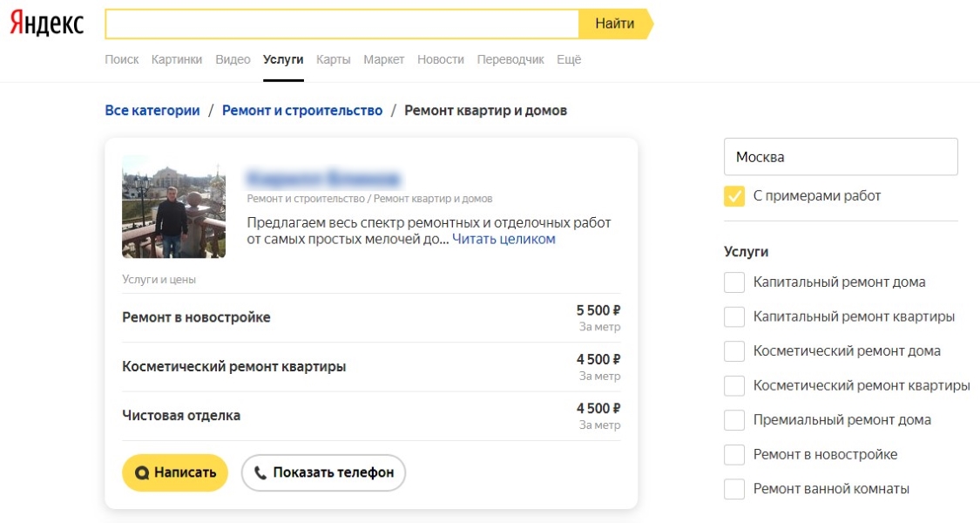Click the Москва city input field
The width and height of the screenshot is (980, 523).
point(841,157)
